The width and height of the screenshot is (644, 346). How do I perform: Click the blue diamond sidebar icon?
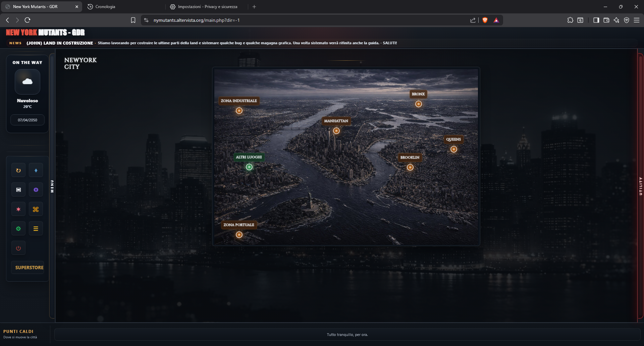click(x=36, y=170)
